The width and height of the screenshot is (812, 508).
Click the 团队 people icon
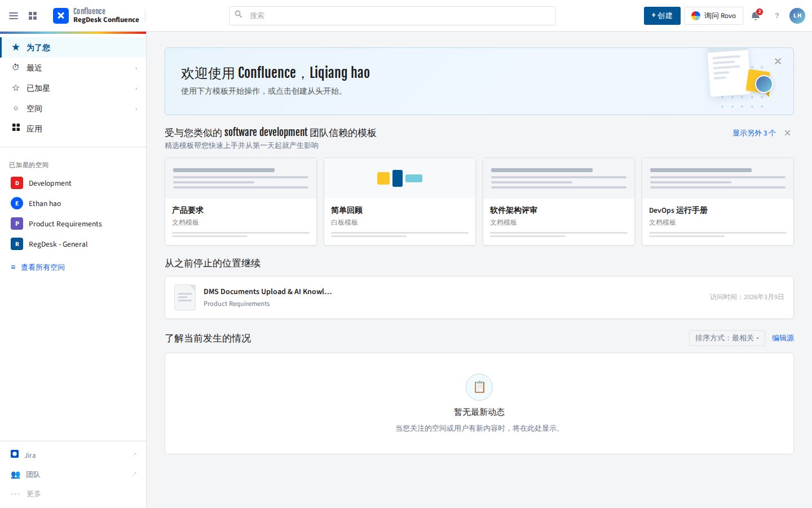[x=15, y=475]
